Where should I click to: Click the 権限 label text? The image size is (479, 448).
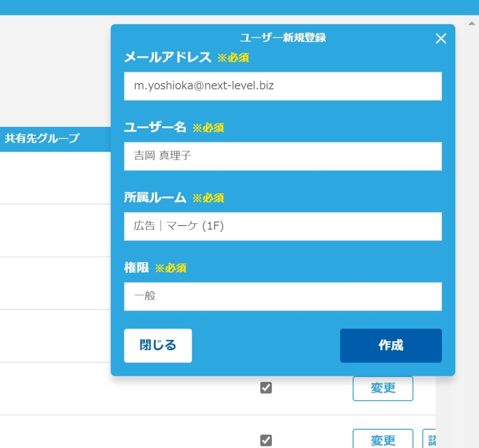click(136, 267)
